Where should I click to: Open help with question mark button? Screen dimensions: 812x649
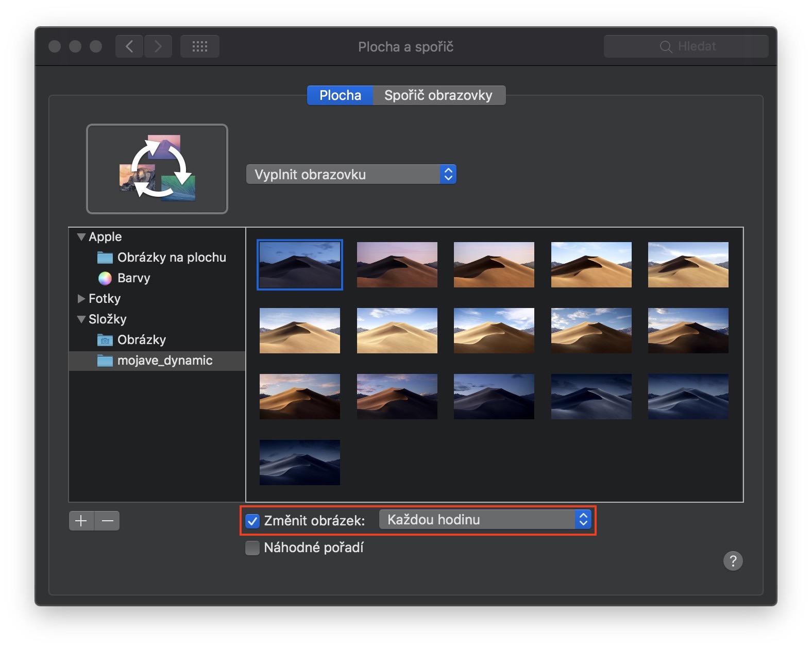click(733, 560)
